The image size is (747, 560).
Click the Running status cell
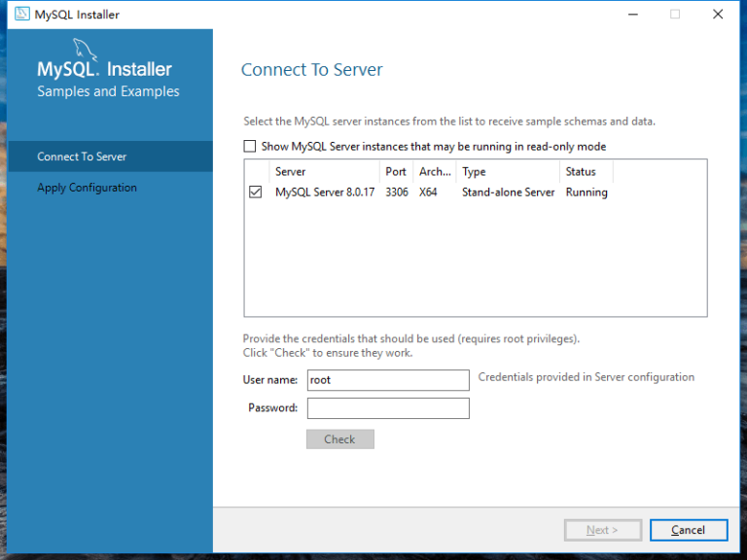tap(587, 192)
